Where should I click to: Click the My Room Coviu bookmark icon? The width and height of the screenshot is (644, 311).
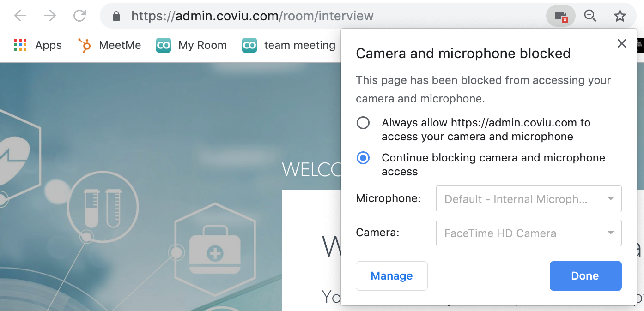click(x=164, y=45)
